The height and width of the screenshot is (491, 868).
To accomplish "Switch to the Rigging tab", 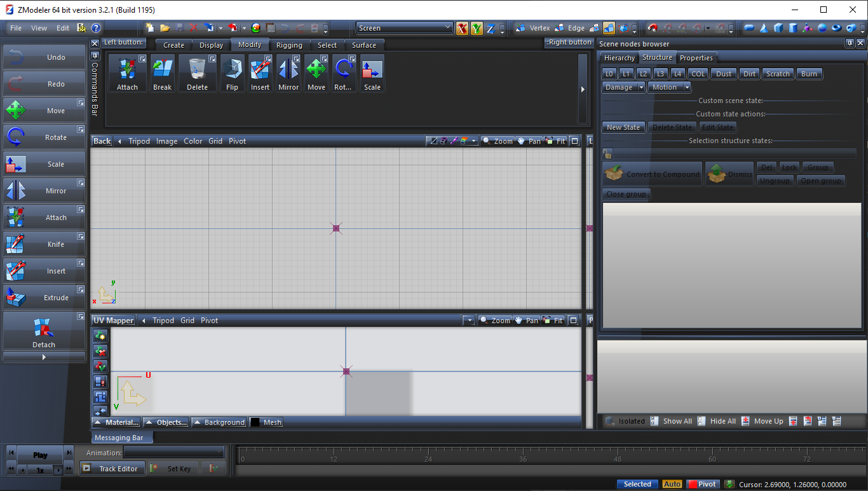I will point(289,45).
